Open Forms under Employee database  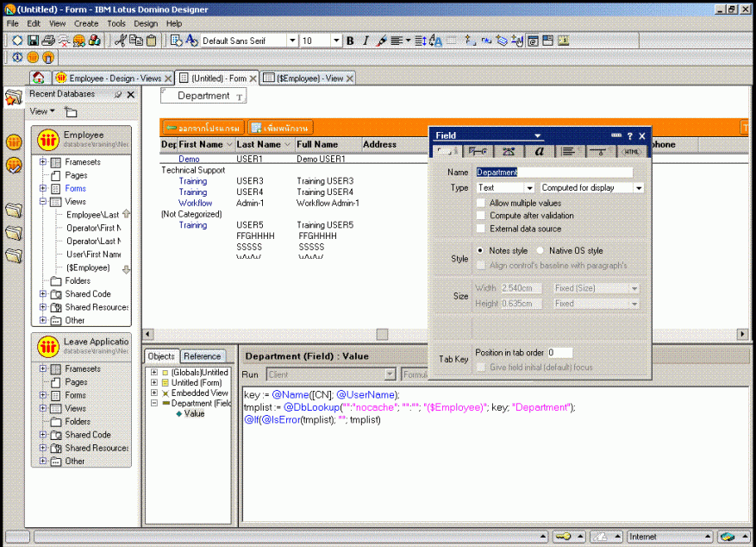pyautogui.click(x=76, y=189)
